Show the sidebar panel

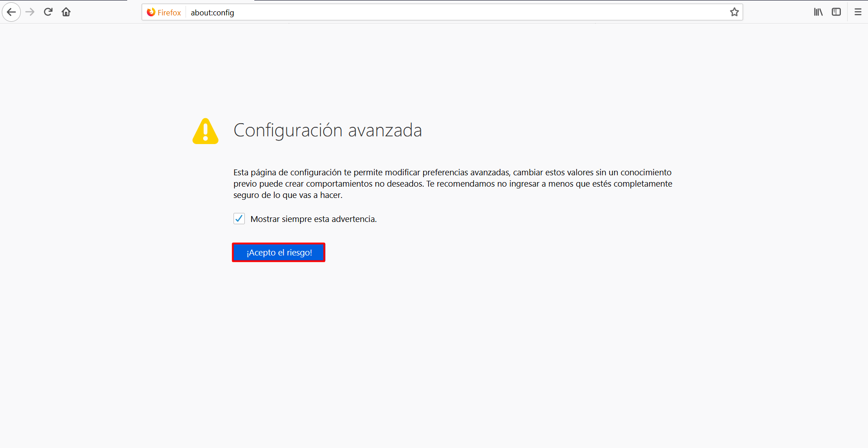point(836,12)
